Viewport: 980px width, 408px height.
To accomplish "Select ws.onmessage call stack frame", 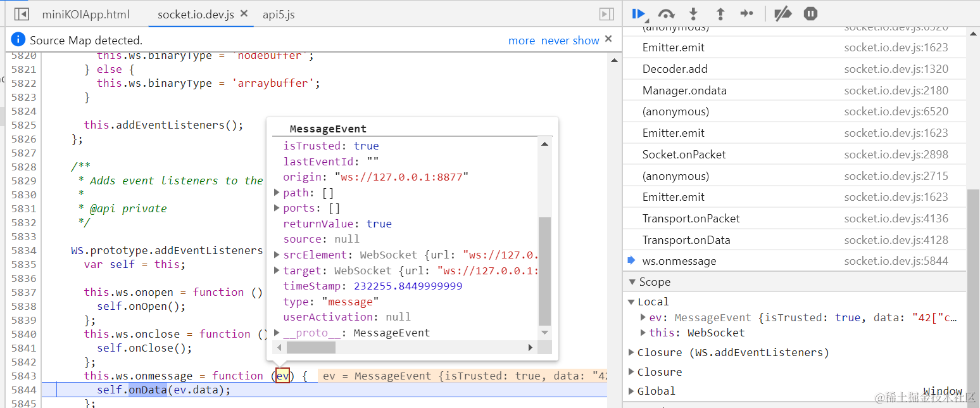I will point(795,261).
